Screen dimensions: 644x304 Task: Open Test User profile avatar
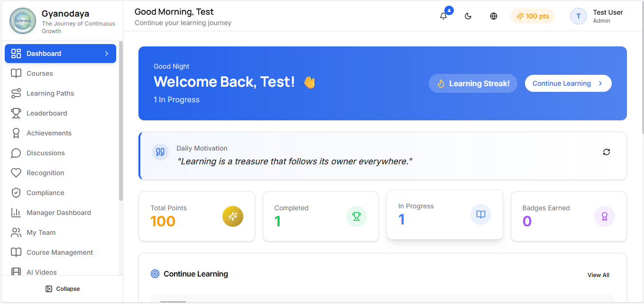click(x=579, y=16)
